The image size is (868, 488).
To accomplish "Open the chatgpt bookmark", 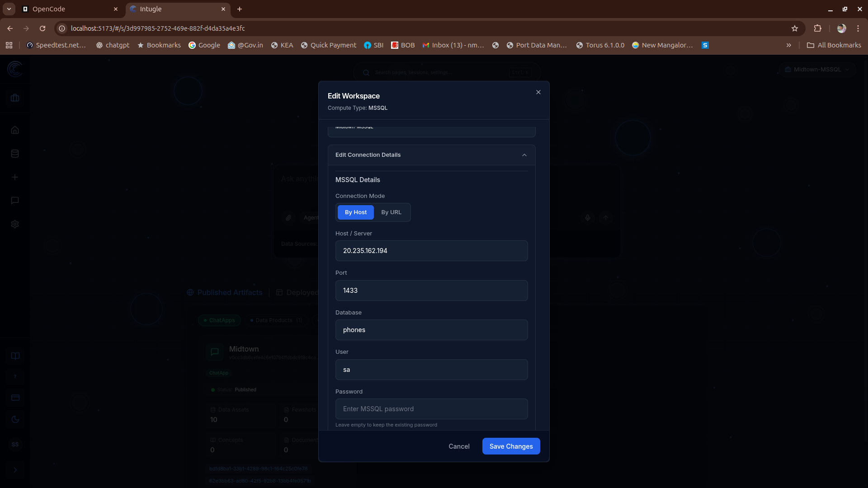I will tap(113, 45).
